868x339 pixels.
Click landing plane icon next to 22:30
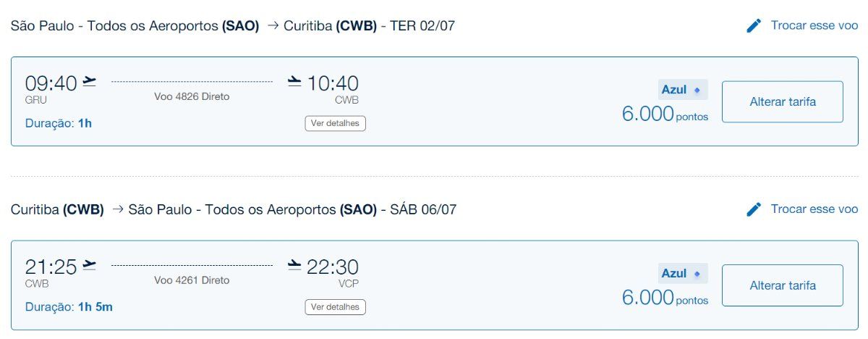(294, 265)
